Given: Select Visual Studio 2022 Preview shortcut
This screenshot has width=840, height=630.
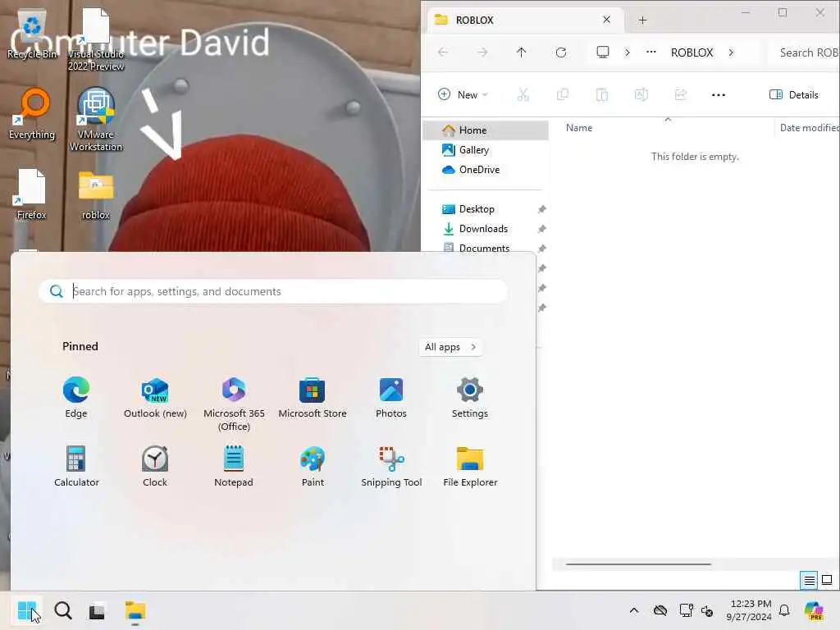Looking at the screenshot, I should pyautogui.click(x=96, y=39).
